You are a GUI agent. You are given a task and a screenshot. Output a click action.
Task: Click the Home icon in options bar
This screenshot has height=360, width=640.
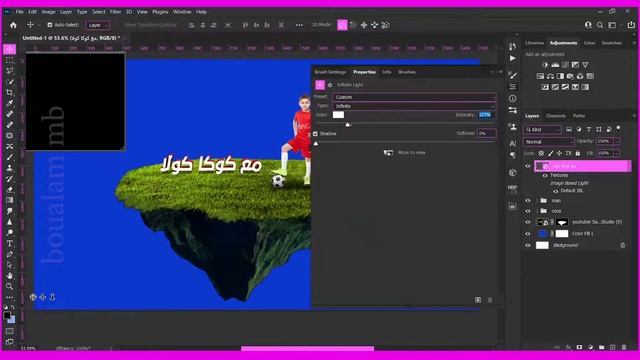[13, 25]
